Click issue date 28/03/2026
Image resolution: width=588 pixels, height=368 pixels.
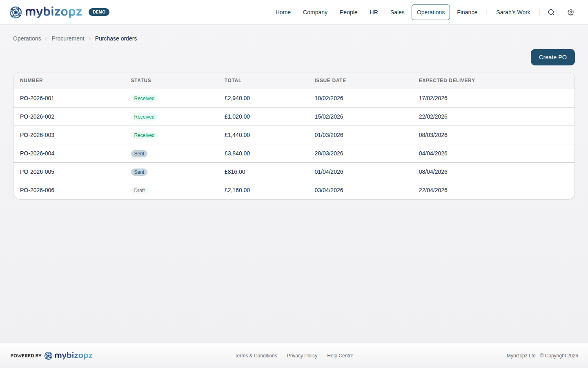click(x=329, y=153)
